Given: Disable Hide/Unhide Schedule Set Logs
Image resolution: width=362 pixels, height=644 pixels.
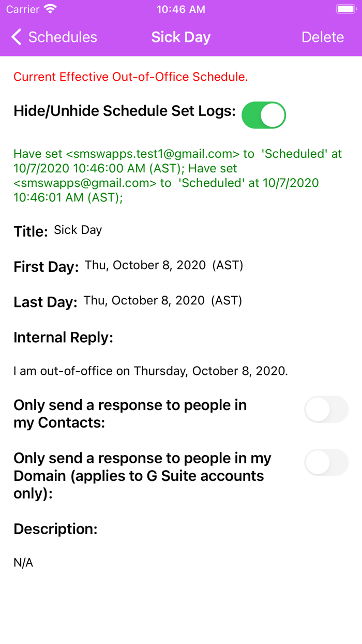Looking at the screenshot, I should (x=264, y=115).
